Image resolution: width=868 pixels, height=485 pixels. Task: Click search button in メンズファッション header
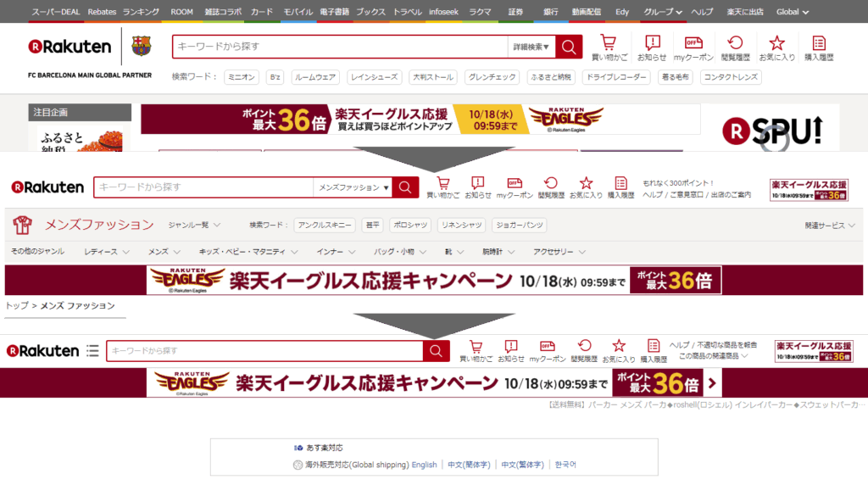click(x=405, y=187)
